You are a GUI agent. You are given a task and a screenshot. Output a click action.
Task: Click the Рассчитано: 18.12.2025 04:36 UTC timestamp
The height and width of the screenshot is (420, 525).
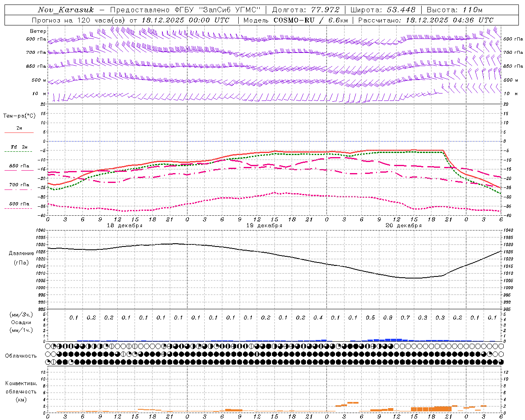[x=426, y=20]
